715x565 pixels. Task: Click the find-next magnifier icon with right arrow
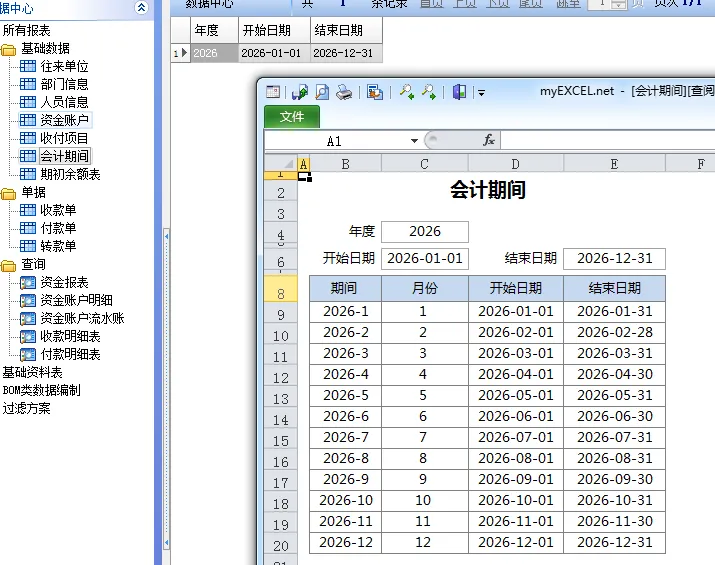[x=429, y=92]
